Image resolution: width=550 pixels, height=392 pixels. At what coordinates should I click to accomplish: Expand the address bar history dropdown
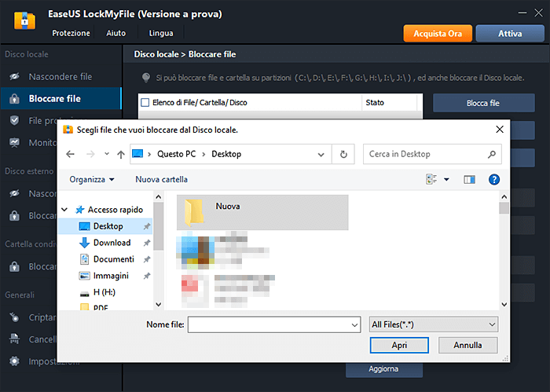[321, 154]
